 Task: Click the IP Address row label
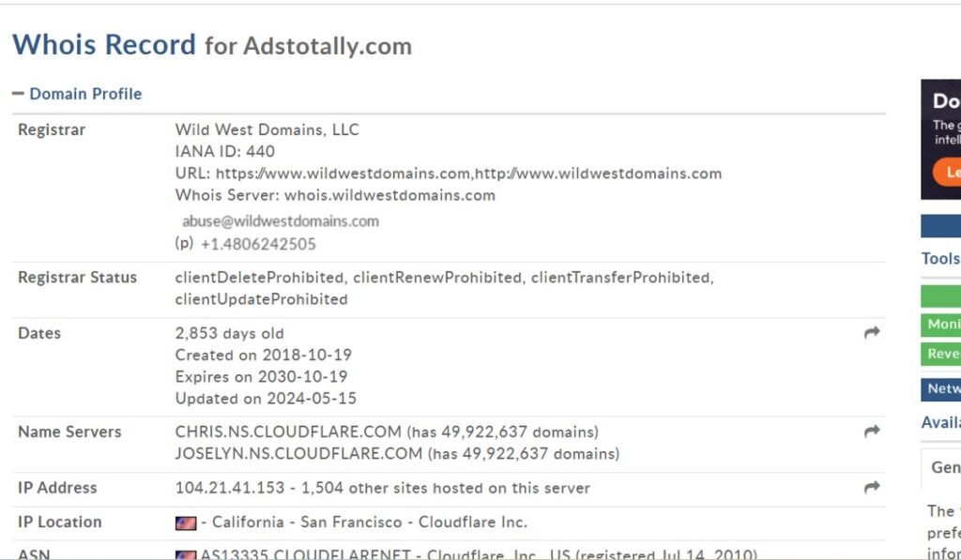57,488
